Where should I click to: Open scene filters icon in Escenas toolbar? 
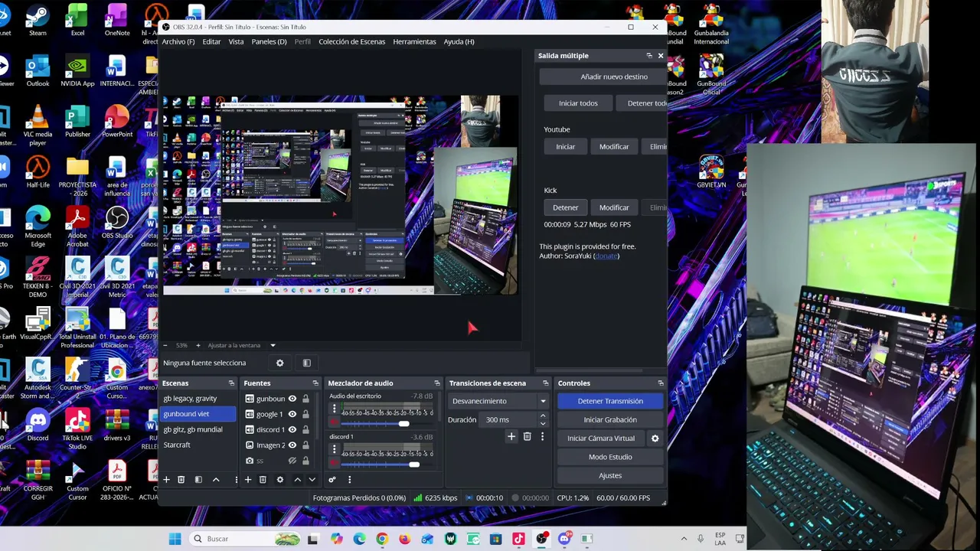pos(198,480)
